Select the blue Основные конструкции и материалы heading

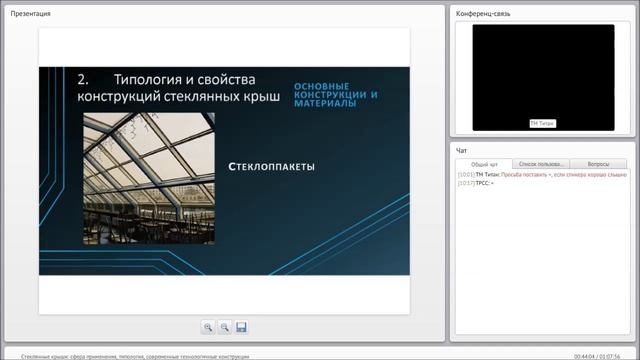click(x=336, y=95)
